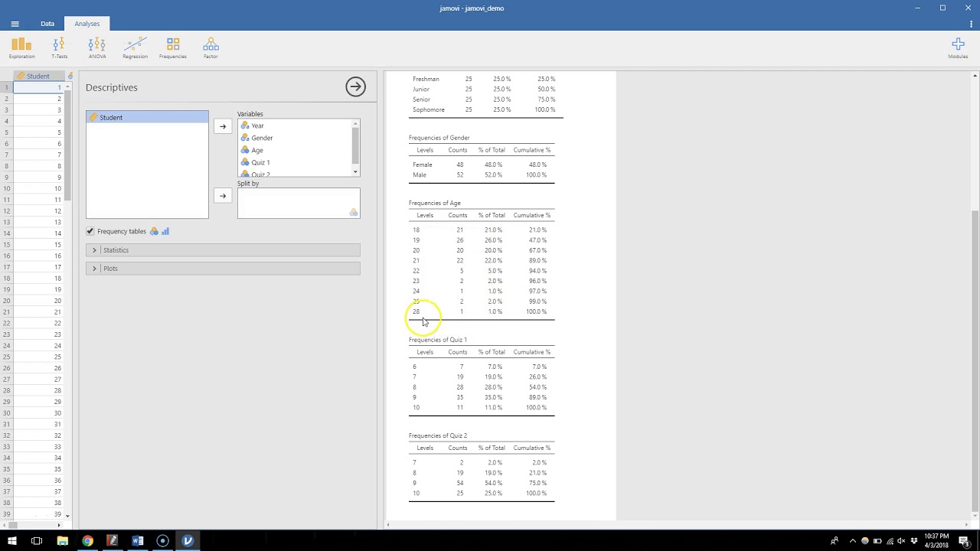
Task: Open the Frequencies analysis menu
Action: (x=173, y=48)
